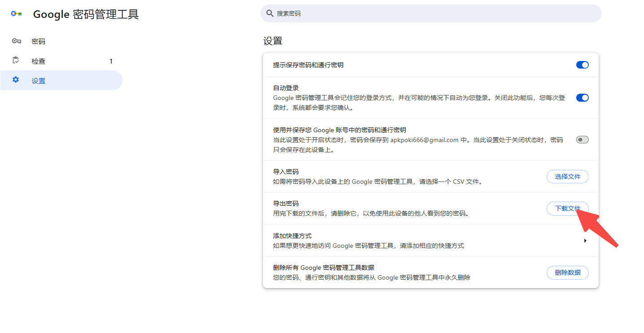Open the 密码 sidebar section
Image resolution: width=644 pixels, height=333 pixels.
(x=61, y=41)
